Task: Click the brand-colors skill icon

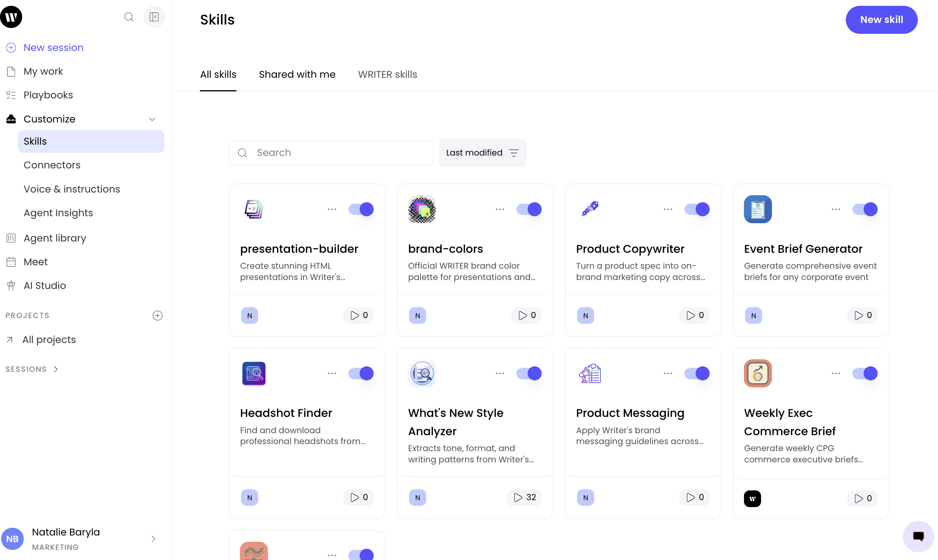Action: pos(422,209)
